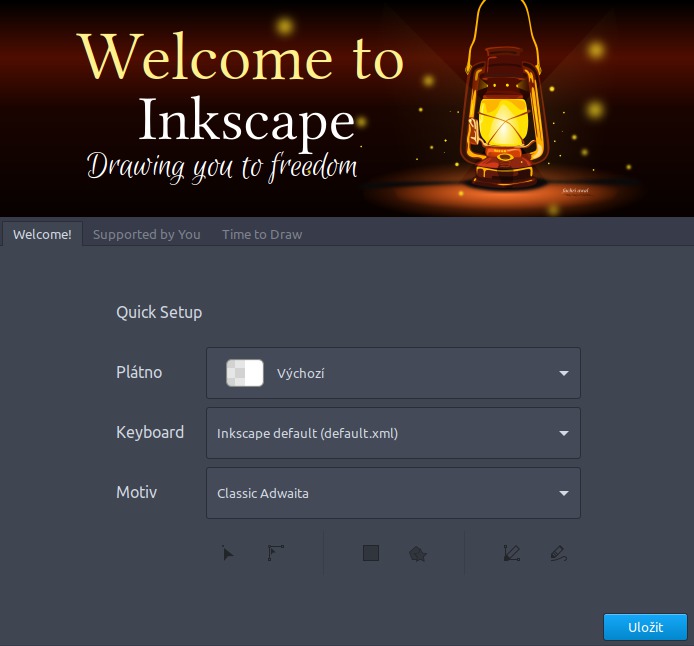Image resolution: width=694 pixels, height=646 pixels.
Task: Click the Welcome to Inkscape lantern banner image
Action: click(347, 108)
